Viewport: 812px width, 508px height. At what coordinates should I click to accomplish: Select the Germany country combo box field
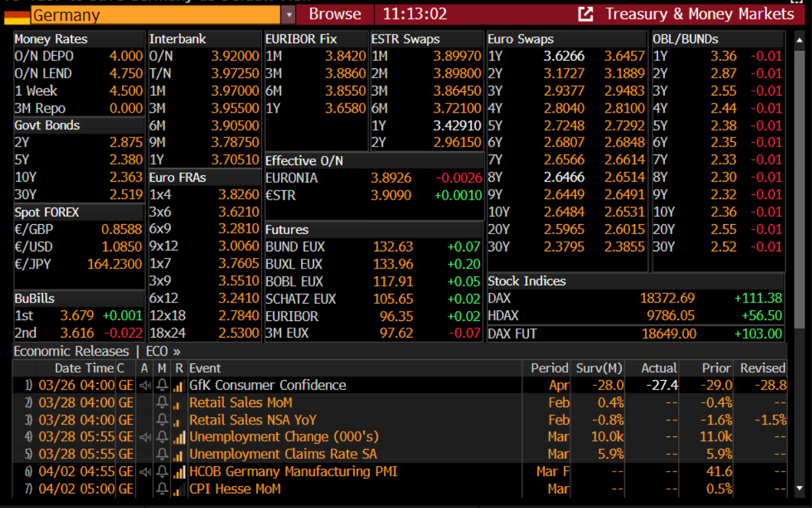156,15
